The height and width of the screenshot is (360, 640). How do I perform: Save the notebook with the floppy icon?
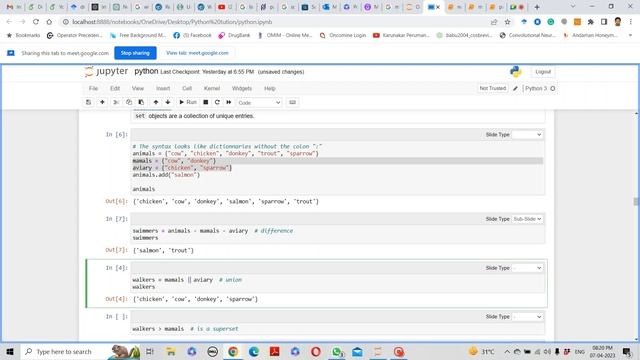tap(89, 102)
